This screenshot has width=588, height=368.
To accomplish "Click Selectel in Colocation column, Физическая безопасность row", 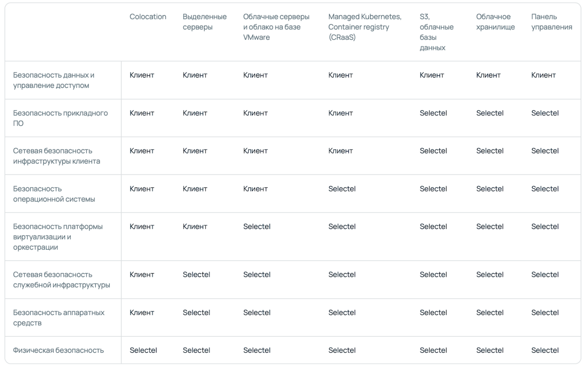I will [x=143, y=350].
